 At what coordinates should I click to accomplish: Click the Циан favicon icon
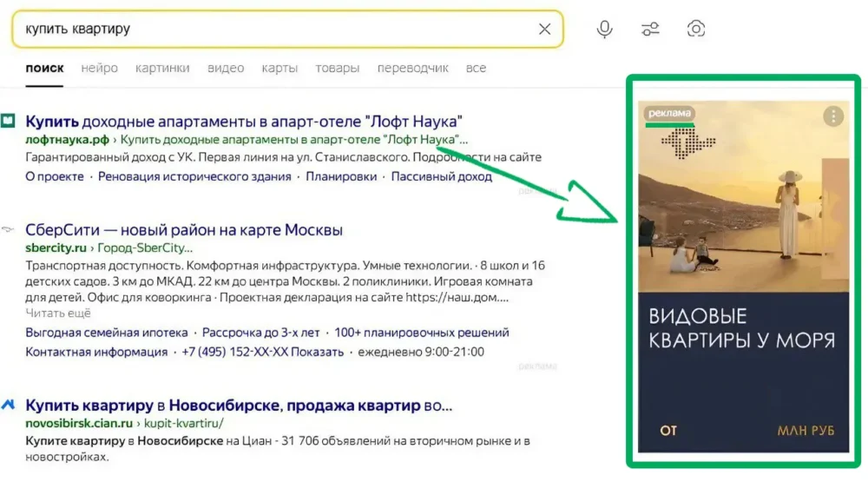point(8,405)
